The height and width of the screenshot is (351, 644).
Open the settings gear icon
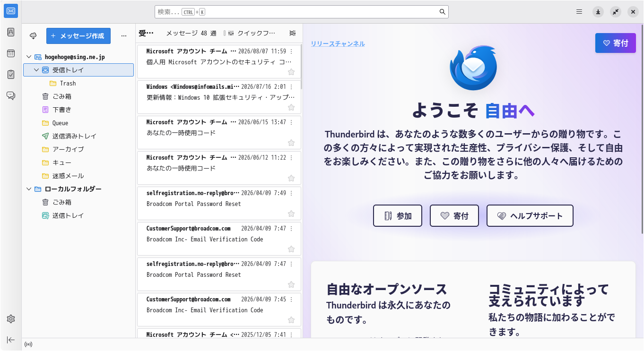11,319
